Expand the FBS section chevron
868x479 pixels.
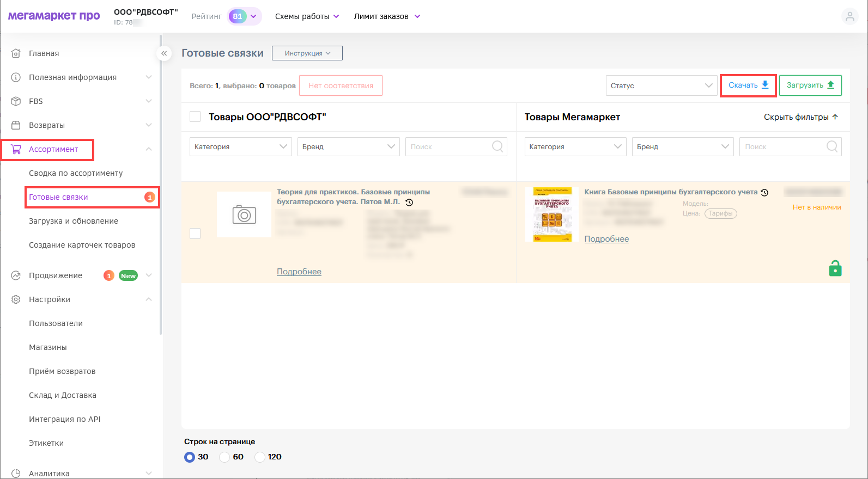[149, 101]
